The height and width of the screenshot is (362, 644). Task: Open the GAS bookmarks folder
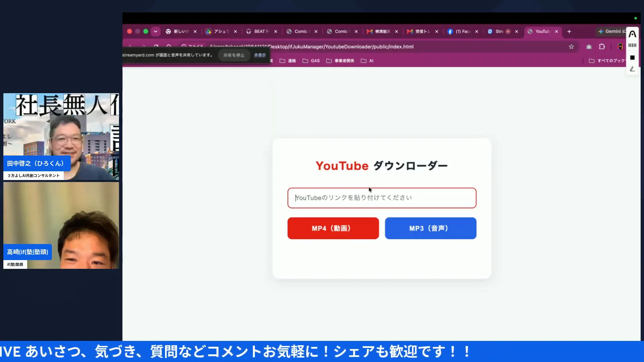(x=311, y=61)
